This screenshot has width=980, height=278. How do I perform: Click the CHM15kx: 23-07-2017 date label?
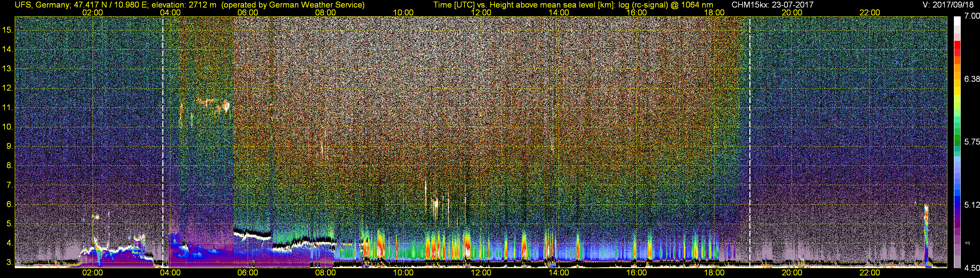(772, 5)
